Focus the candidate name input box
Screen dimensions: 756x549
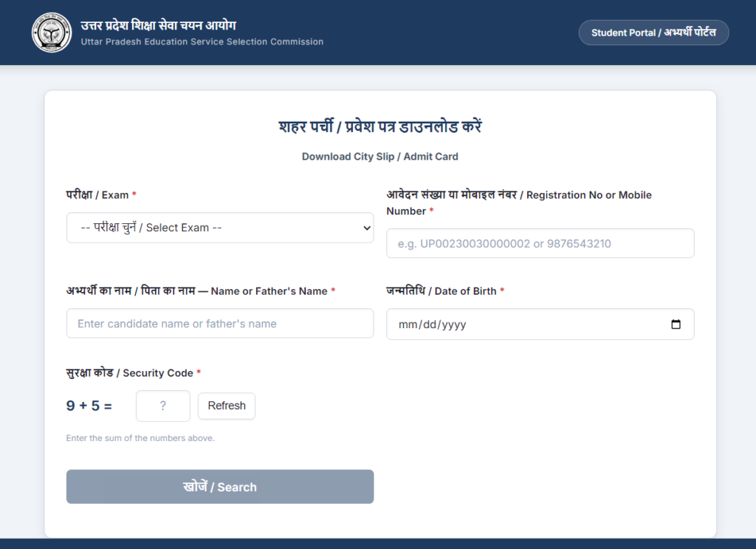[x=220, y=324]
